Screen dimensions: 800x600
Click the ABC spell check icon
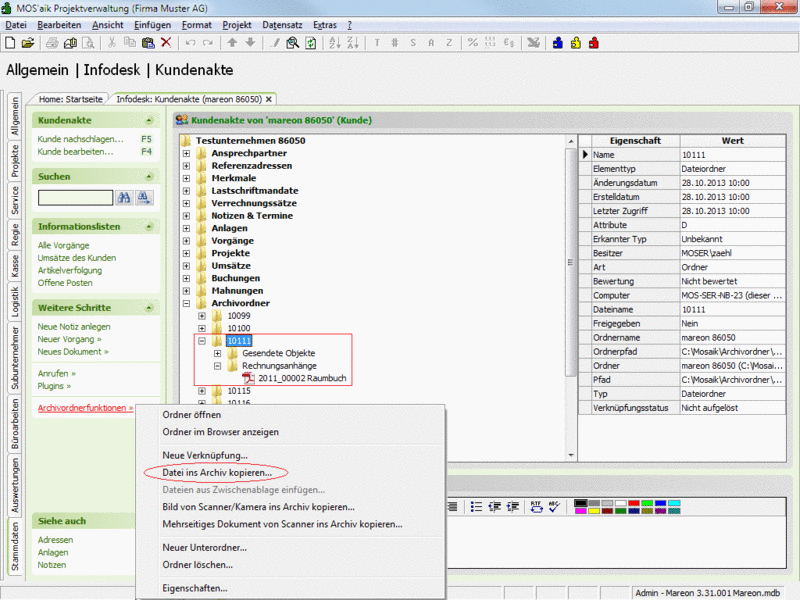point(554,506)
